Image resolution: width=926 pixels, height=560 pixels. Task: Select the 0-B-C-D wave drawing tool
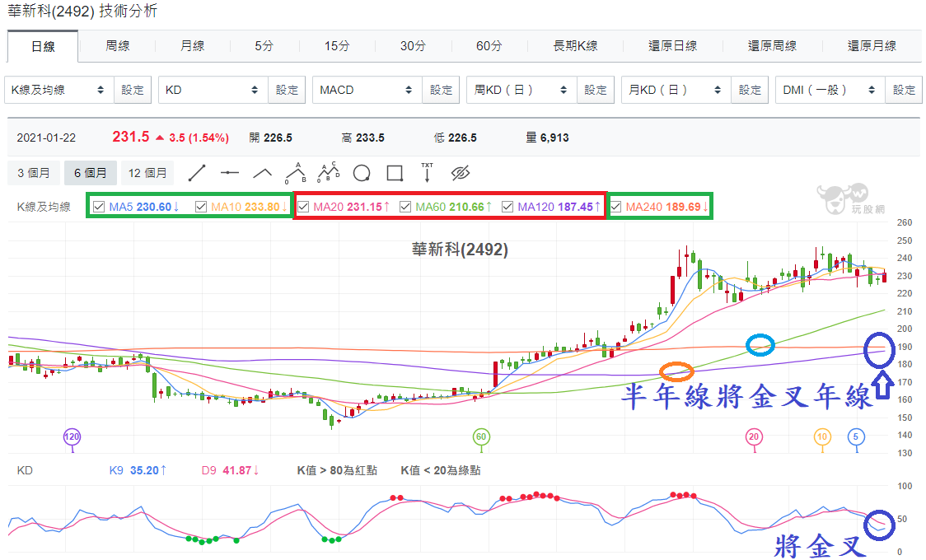click(x=329, y=173)
